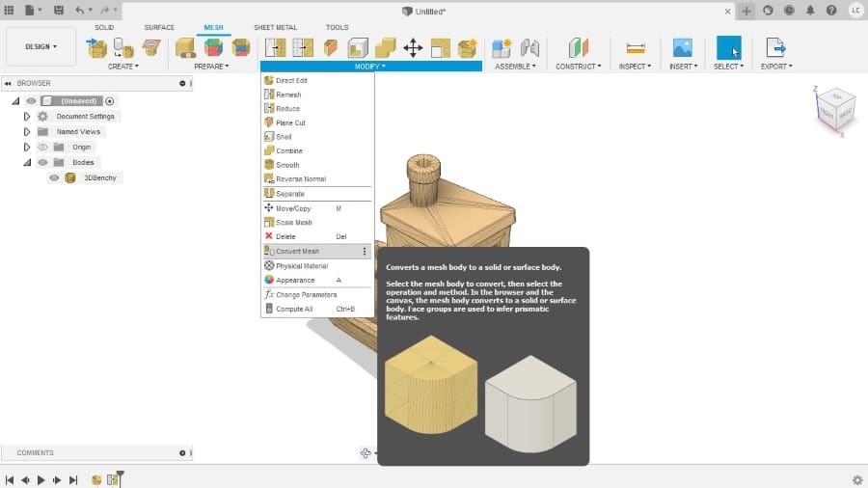This screenshot has width=868, height=488.
Task: Click the Scale Mesh toolbar icon
Action: [440, 47]
